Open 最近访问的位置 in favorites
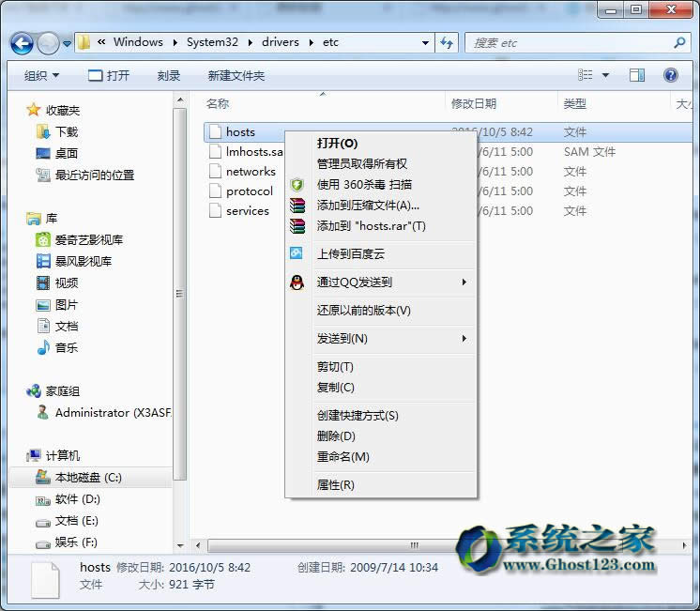Viewport: 700px width, 611px height. tap(85, 175)
